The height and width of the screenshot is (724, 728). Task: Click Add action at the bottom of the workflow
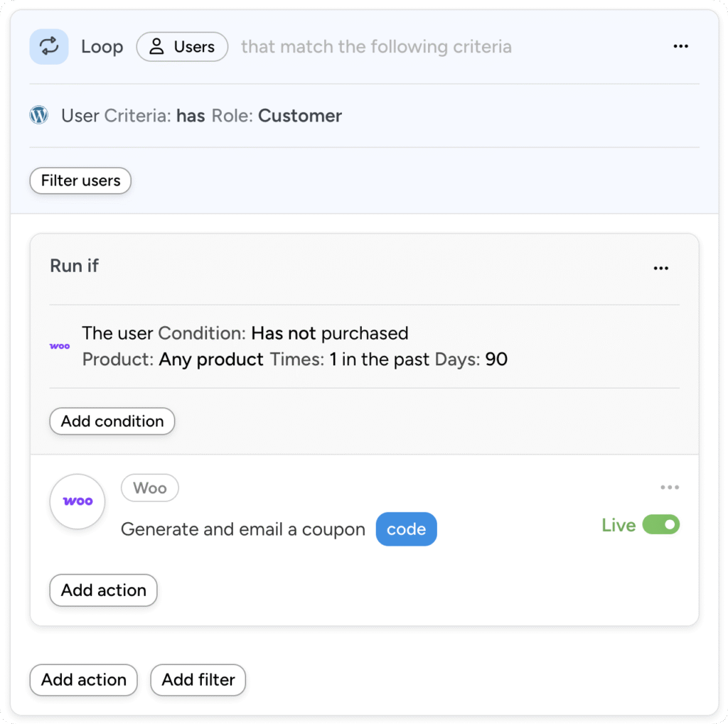pyautogui.click(x=83, y=680)
